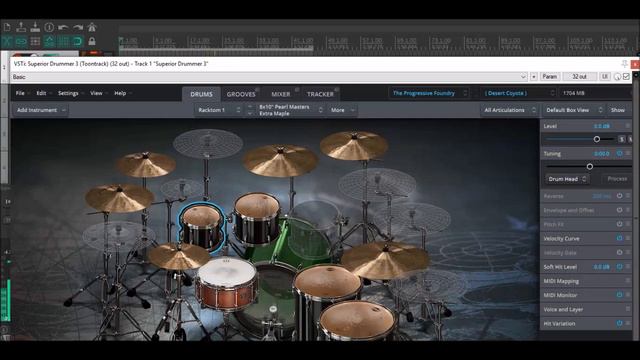Click REAPER's open project upload icon
640x360 pixels.
[x=21, y=27]
